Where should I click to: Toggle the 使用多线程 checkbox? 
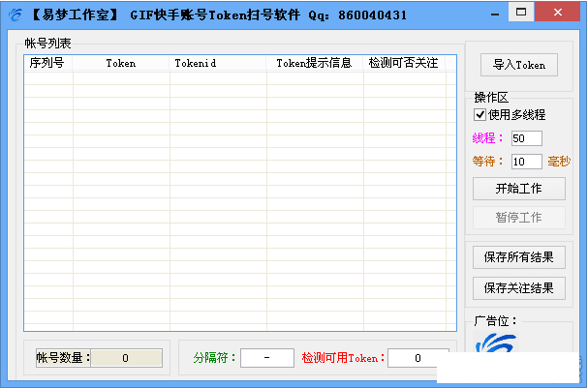(480, 115)
